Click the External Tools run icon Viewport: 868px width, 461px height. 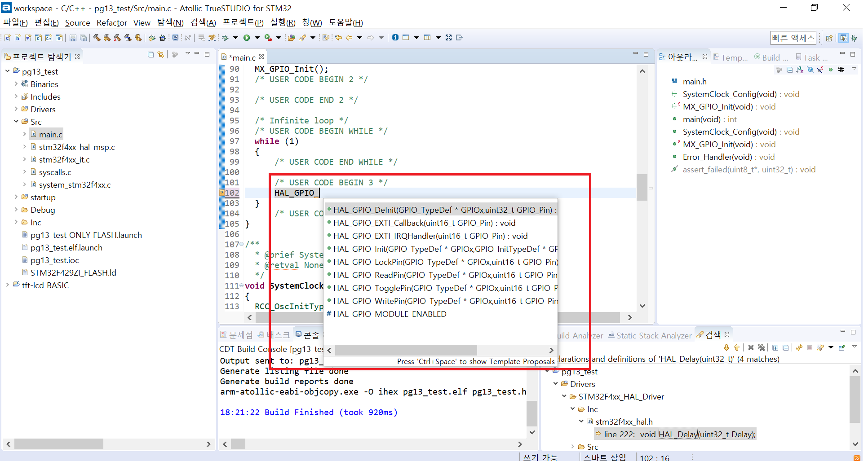(x=268, y=38)
